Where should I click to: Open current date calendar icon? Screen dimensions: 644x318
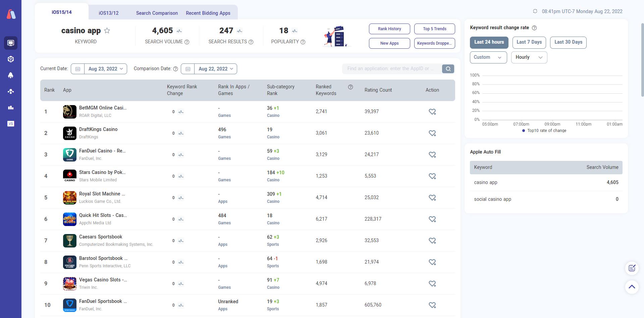click(x=78, y=69)
